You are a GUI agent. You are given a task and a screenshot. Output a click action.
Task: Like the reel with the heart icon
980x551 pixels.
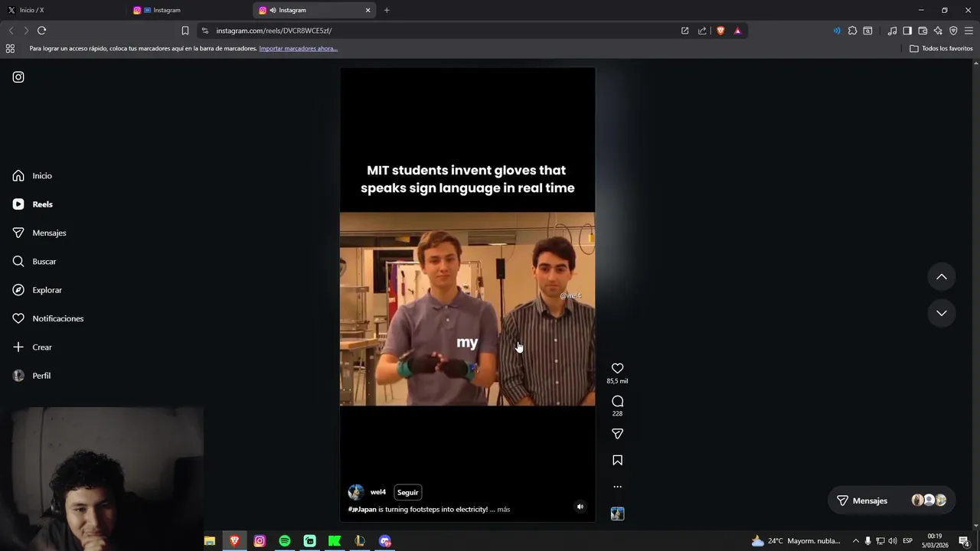pyautogui.click(x=617, y=369)
